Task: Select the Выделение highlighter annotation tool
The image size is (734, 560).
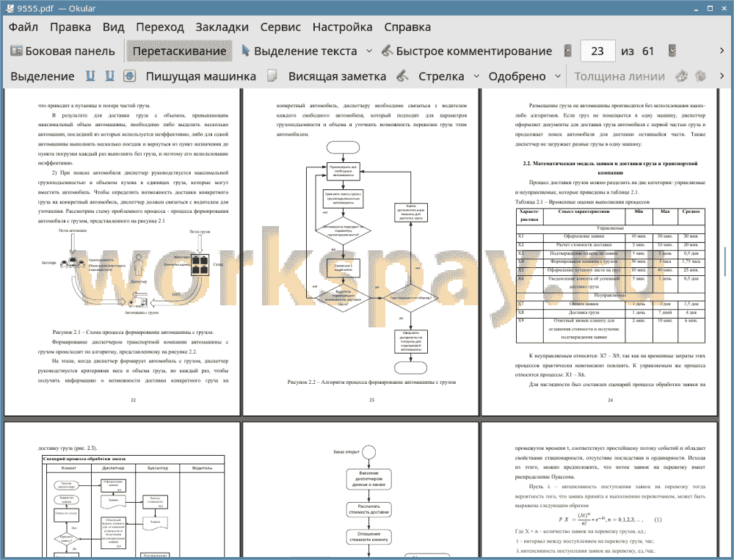Action: (42, 76)
